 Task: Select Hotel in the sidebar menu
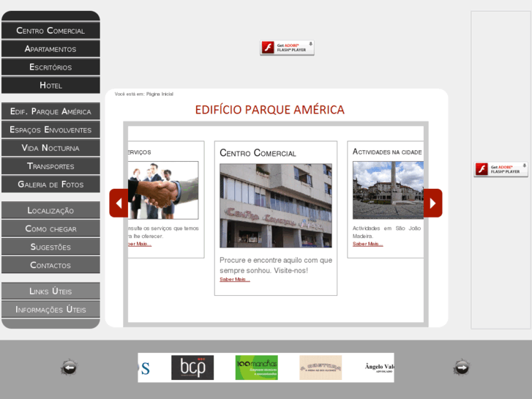click(x=50, y=85)
